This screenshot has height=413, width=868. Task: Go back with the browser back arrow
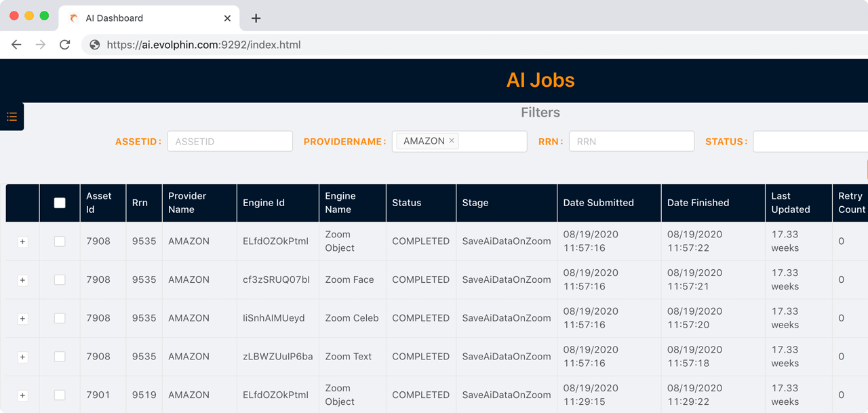(16, 45)
